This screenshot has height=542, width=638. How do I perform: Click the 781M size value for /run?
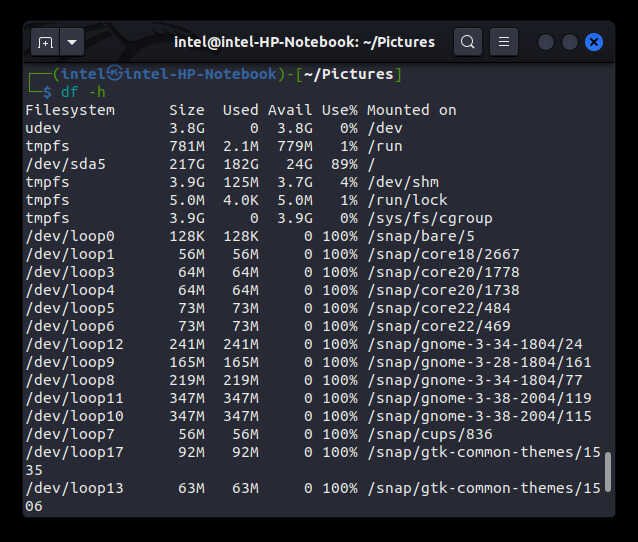click(x=187, y=146)
